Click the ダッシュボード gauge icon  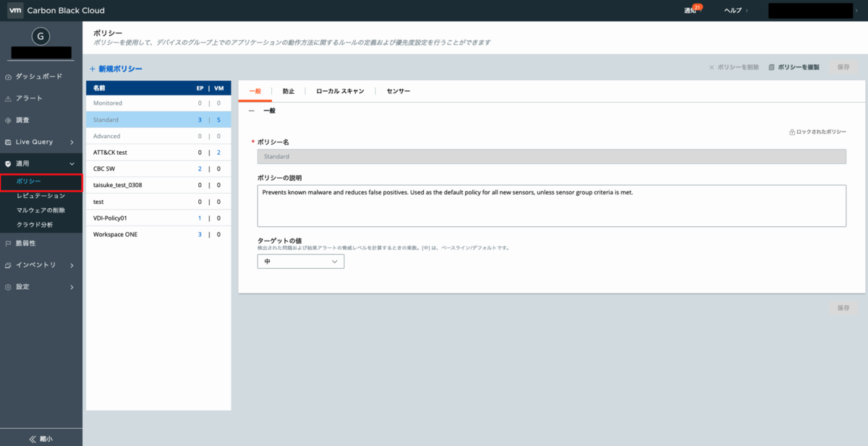pyautogui.click(x=8, y=77)
